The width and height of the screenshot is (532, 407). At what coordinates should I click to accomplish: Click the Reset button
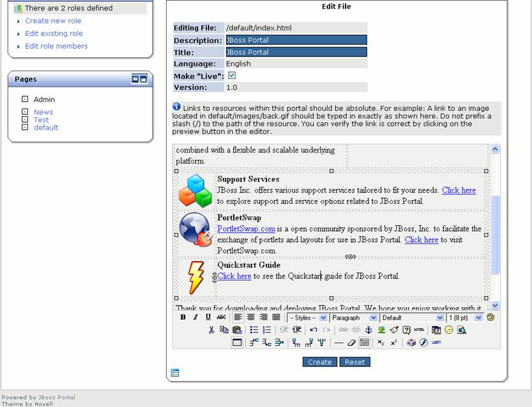(x=355, y=362)
